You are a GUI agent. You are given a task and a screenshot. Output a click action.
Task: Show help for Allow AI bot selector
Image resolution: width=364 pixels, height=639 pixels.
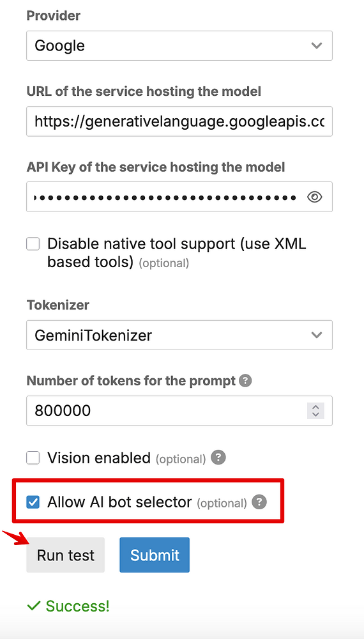(259, 502)
